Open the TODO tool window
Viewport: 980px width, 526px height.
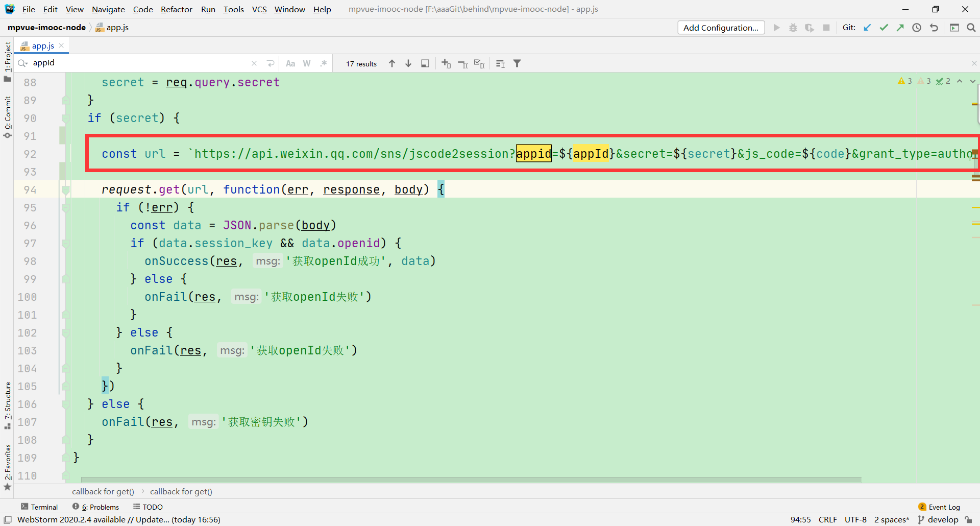click(148, 507)
